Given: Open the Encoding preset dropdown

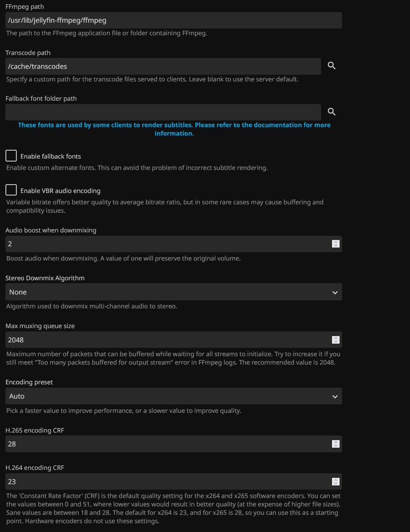Looking at the screenshot, I should [x=174, y=396].
